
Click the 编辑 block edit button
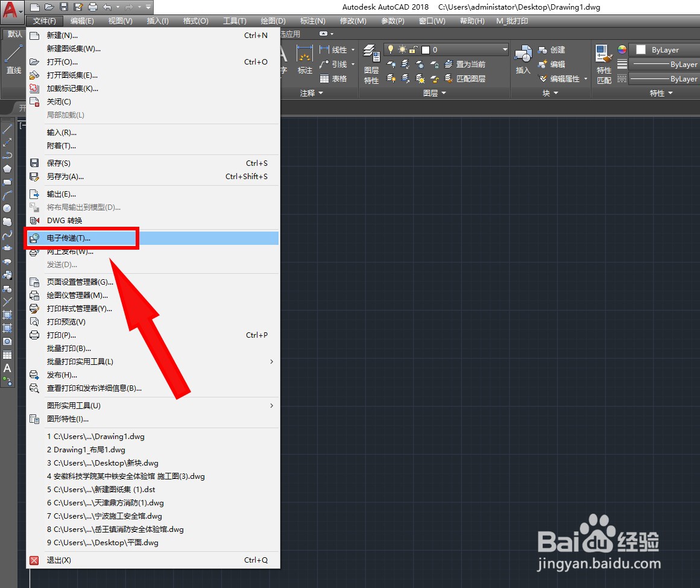coord(551,65)
